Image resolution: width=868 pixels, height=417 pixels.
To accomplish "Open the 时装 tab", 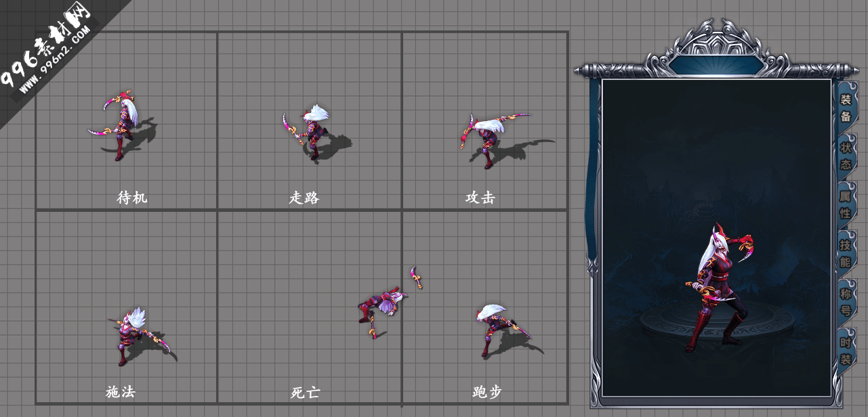I will (846, 351).
